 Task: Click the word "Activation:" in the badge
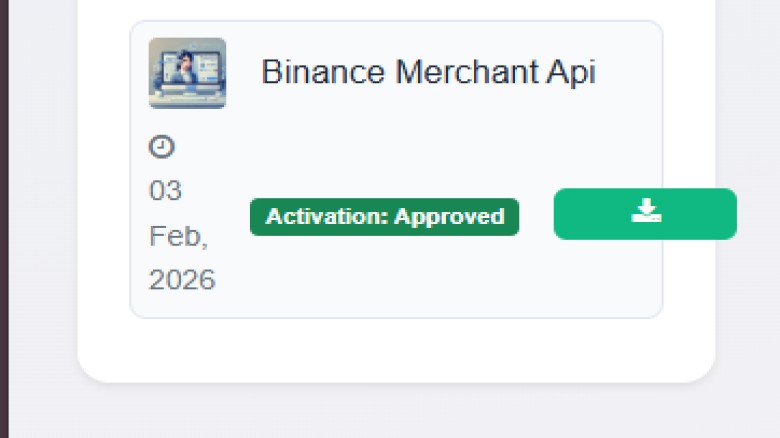tap(326, 217)
